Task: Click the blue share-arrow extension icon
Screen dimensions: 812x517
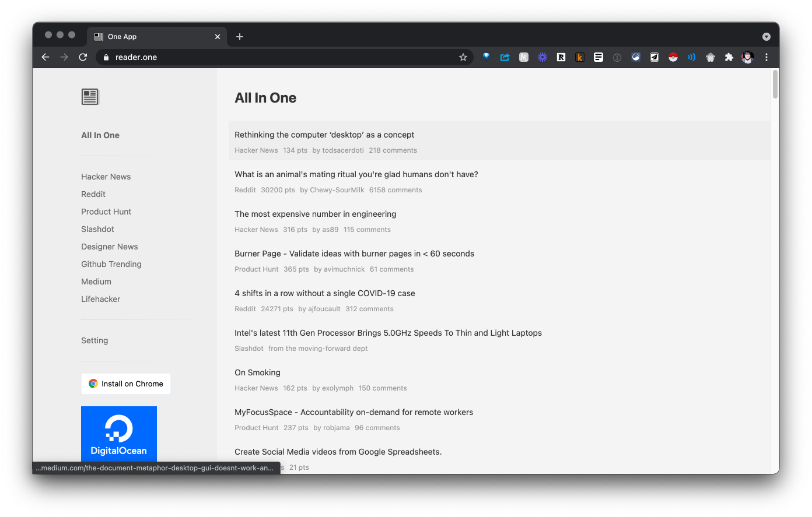Action: pos(505,57)
